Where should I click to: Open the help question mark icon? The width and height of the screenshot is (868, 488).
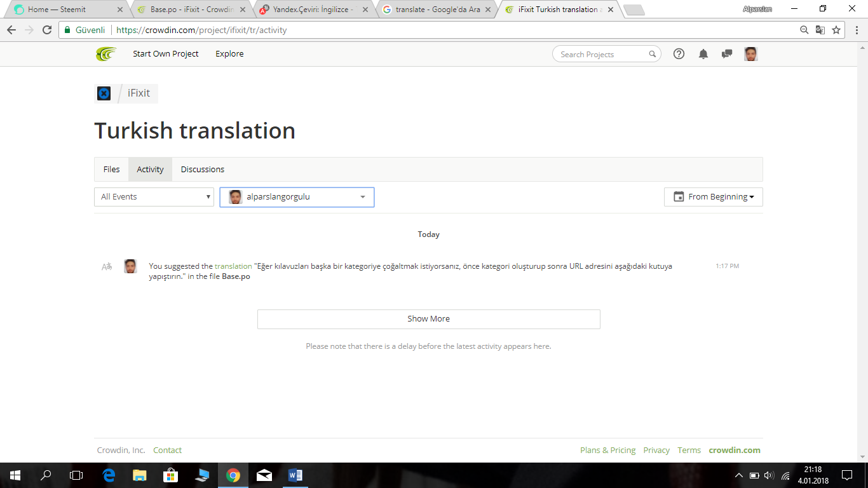tap(679, 54)
